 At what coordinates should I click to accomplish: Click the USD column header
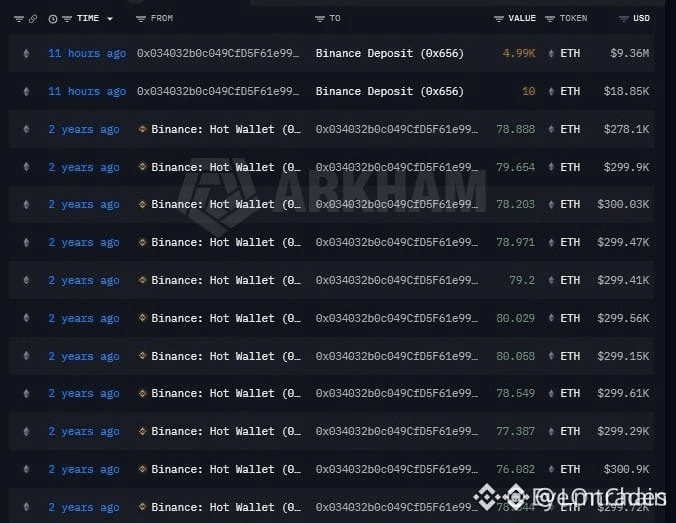tap(642, 19)
